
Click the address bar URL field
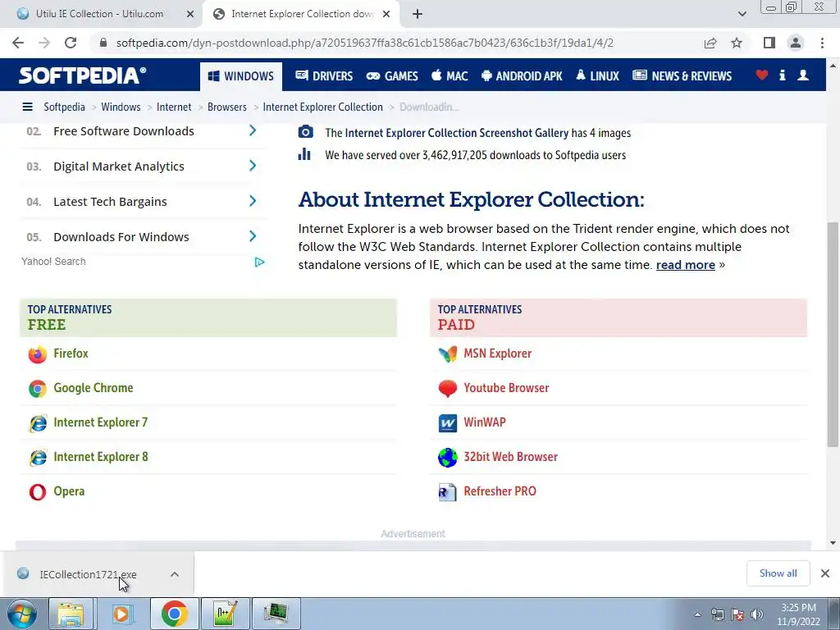(364, 43)
